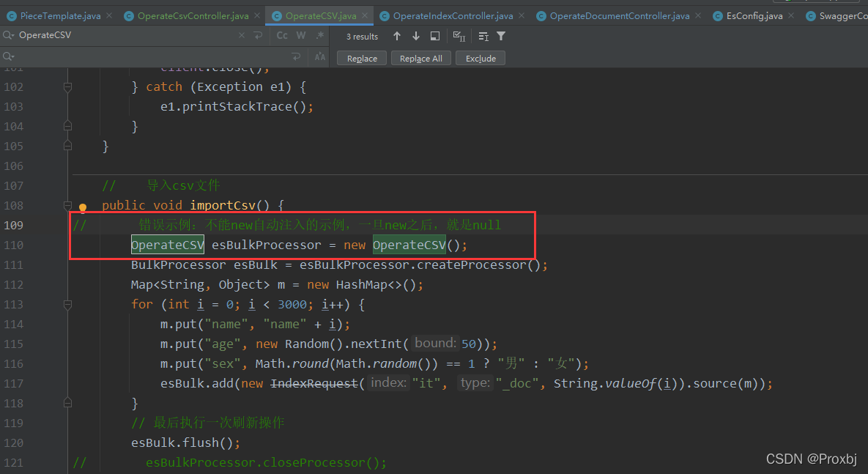
Task: Open OperateIndexController.java tab
Action: (453, 16)
